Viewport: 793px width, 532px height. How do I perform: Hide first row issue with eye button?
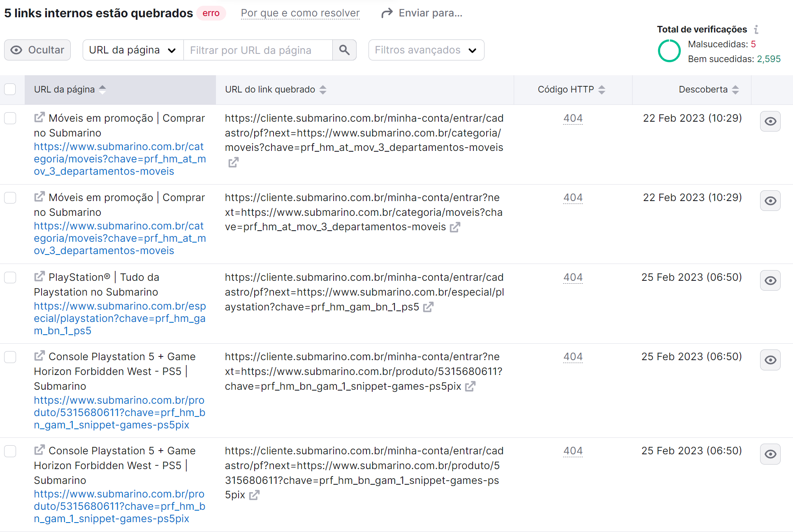click(770, 121)
